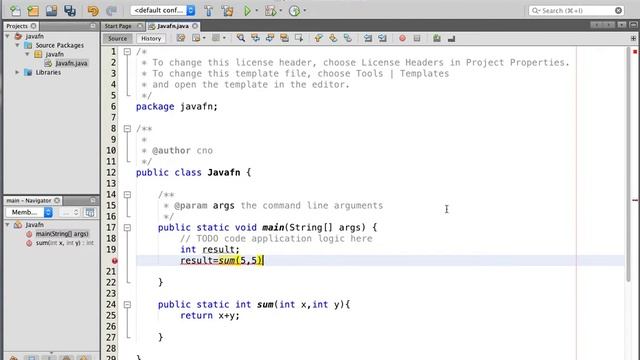Close the Start Page tab
640x360 pixels.
pyautogui.click(x=140, y=26)
